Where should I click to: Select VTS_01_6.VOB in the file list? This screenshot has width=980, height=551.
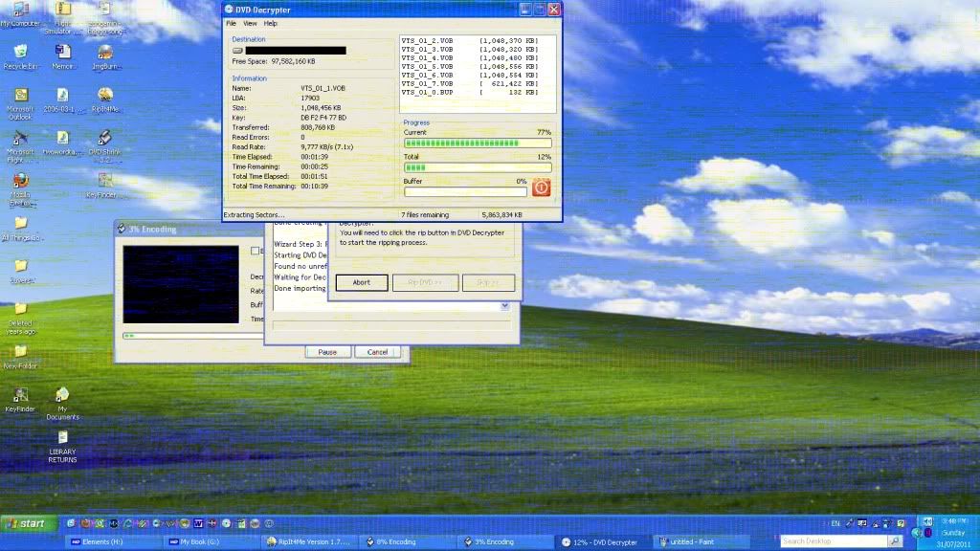click(x=470, y=75)
